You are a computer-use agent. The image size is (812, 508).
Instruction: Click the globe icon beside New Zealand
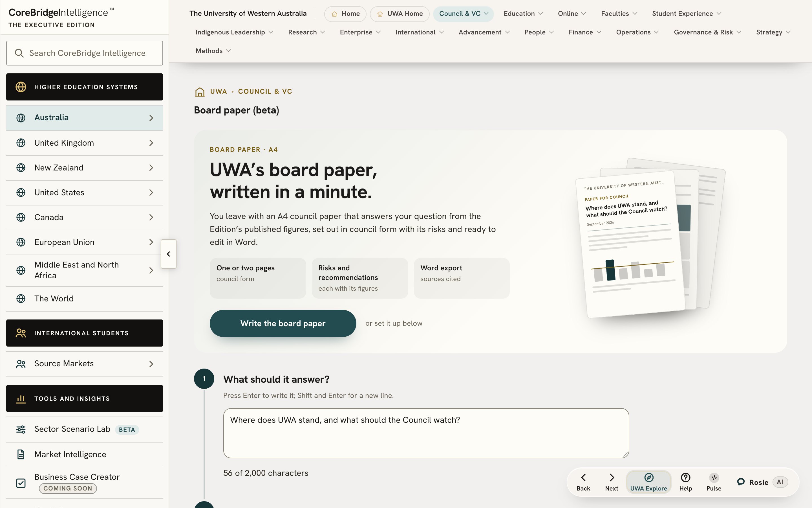tap(21, 168)
